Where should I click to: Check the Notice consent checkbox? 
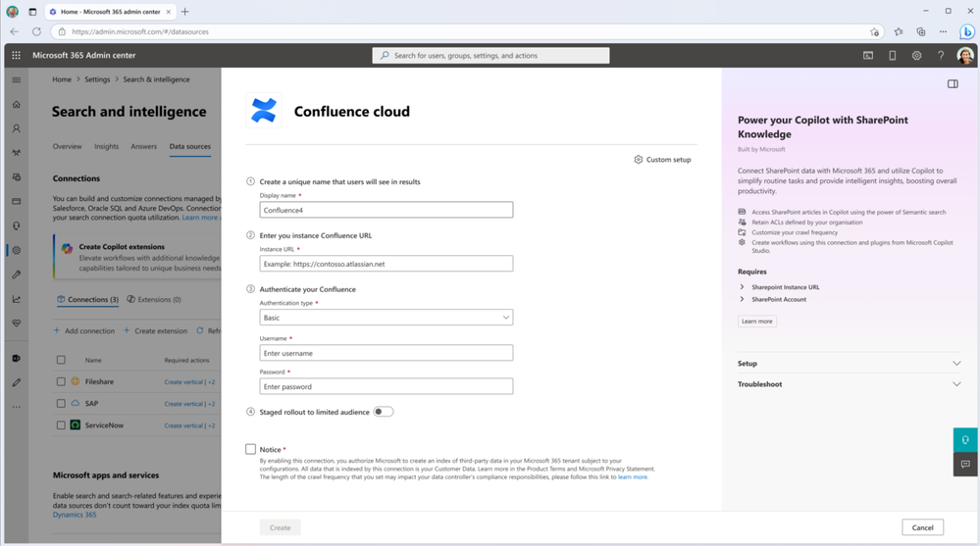(250, 449)
